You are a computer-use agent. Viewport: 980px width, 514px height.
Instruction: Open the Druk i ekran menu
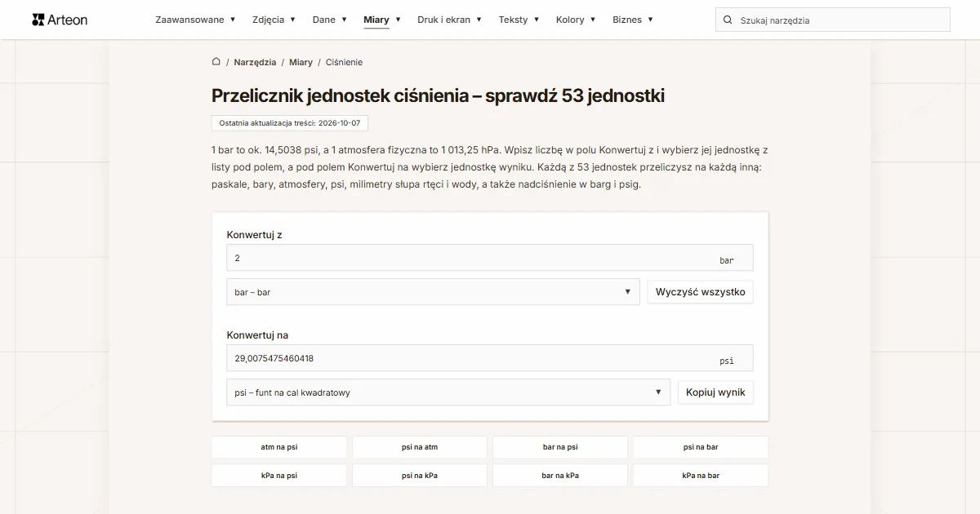[x=449, y=20]
